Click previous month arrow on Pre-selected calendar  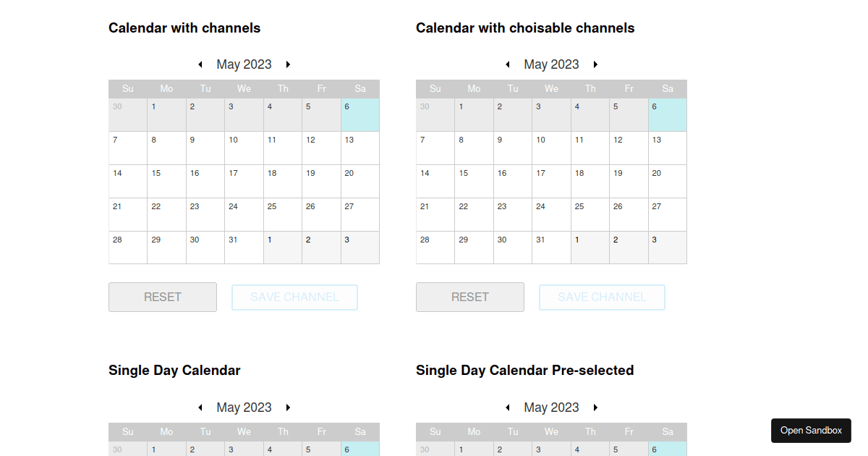coord(508,407)
